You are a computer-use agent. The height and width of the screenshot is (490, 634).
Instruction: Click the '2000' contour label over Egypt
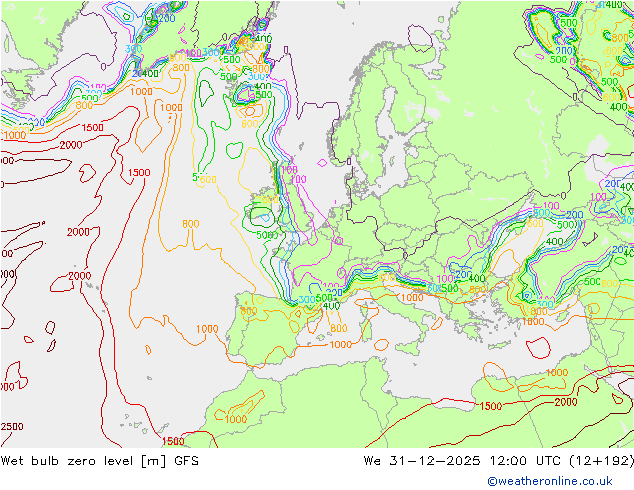tap(566, 402)
